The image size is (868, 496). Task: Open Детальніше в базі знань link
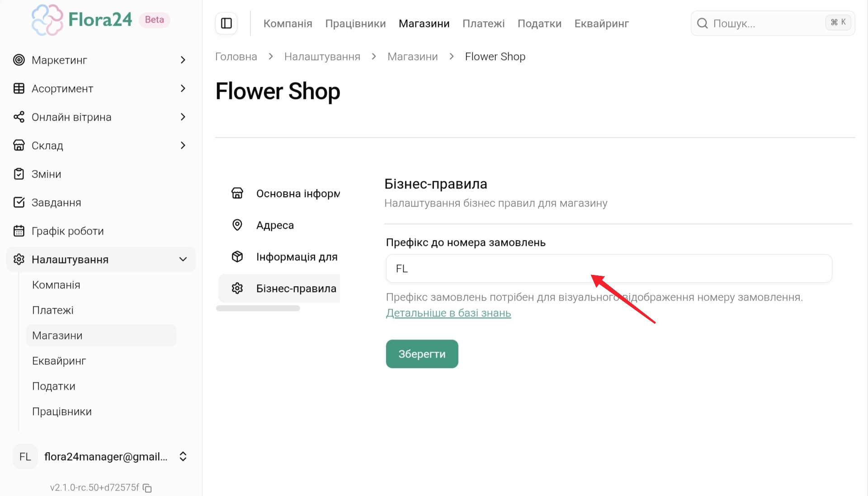448,313
